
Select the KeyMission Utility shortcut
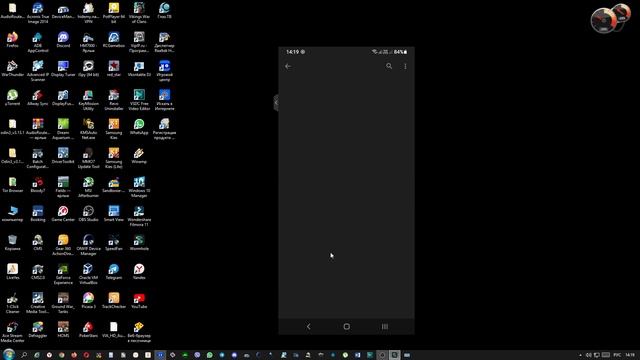tap(89, 100)
